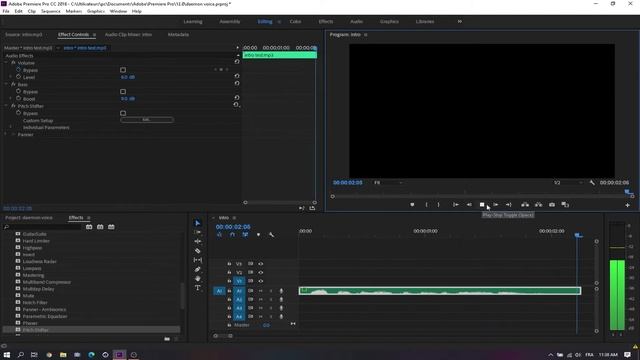
Task: Expand Individual Parameters under Pitch Shifter
Action: click(x=11, y=127)
